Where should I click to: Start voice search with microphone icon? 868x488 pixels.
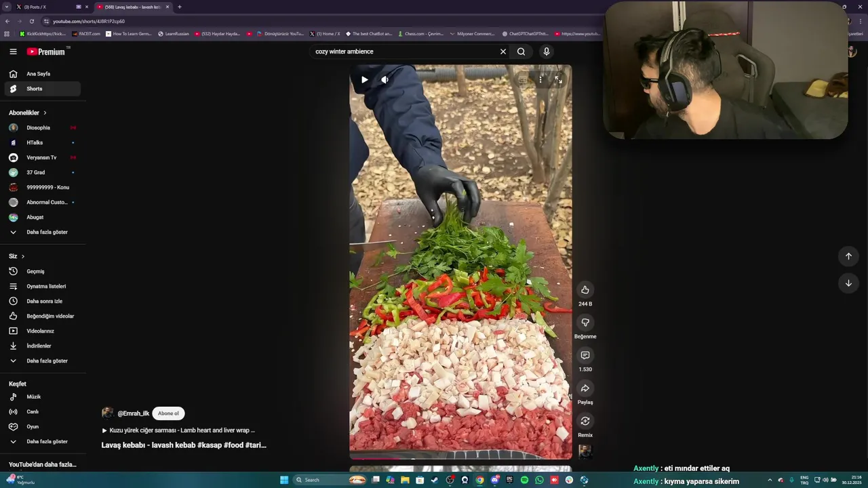tap(547, 52)
